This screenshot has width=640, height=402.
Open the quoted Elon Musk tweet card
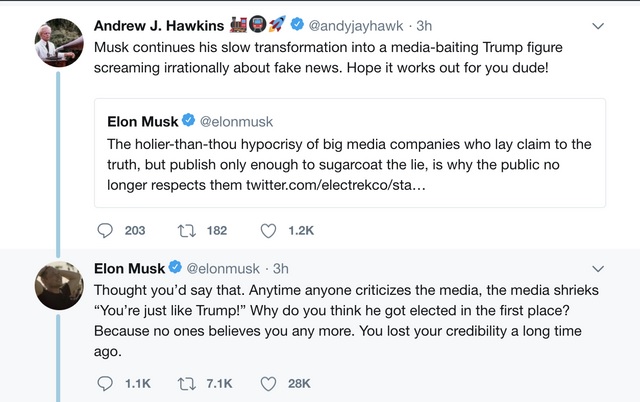[x=350, y=153]
